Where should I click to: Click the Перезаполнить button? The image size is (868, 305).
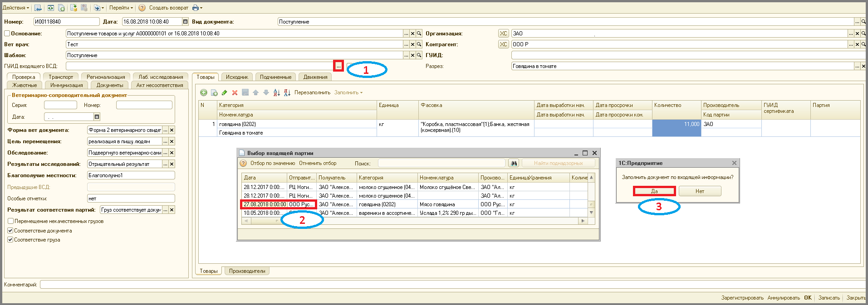tap(312, 92)
